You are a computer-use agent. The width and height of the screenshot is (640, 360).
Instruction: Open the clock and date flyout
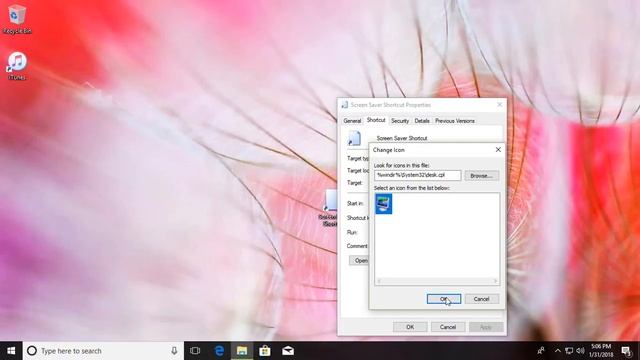[602, 351]
